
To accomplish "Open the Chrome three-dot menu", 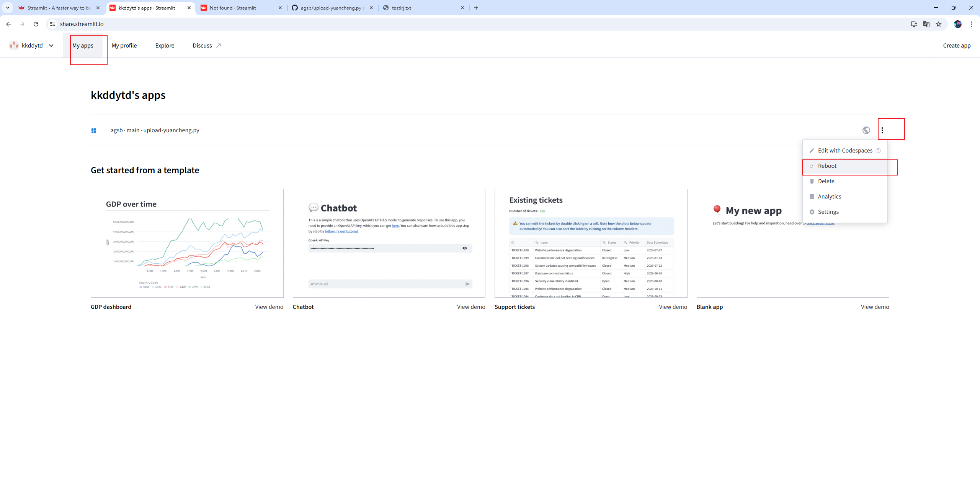I will (972, 24).
